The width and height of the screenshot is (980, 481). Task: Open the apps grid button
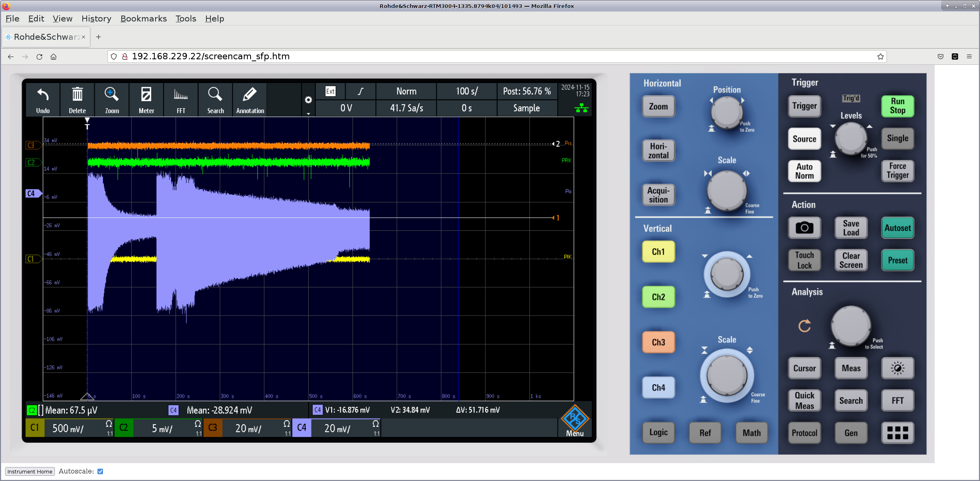click(897, 432)
